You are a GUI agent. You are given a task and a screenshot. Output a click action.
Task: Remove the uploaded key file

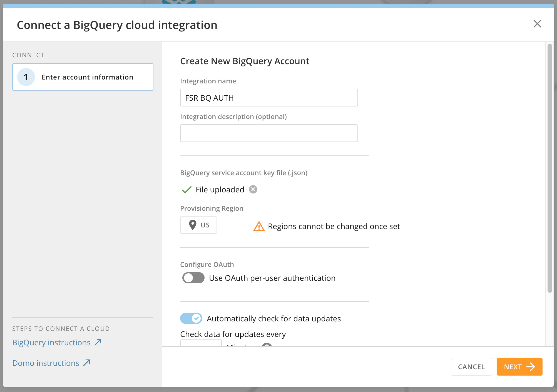[253, 189]
